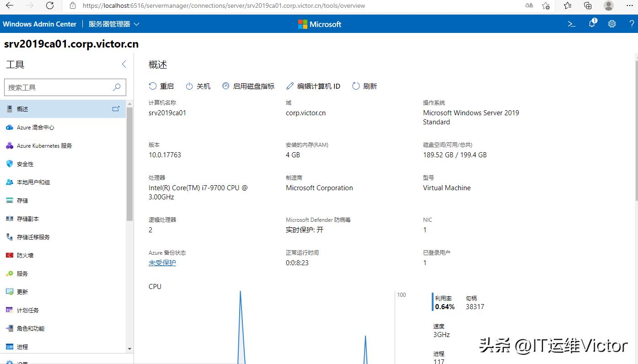Click the 未受保护 Azure backup link
The image size is (638, 364).
[x=162, y=262]
